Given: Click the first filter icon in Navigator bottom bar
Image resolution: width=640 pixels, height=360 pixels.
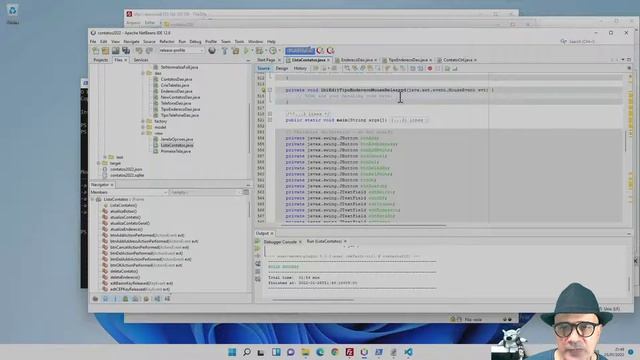Looking at the screenshot, I should tap(95, 299).
